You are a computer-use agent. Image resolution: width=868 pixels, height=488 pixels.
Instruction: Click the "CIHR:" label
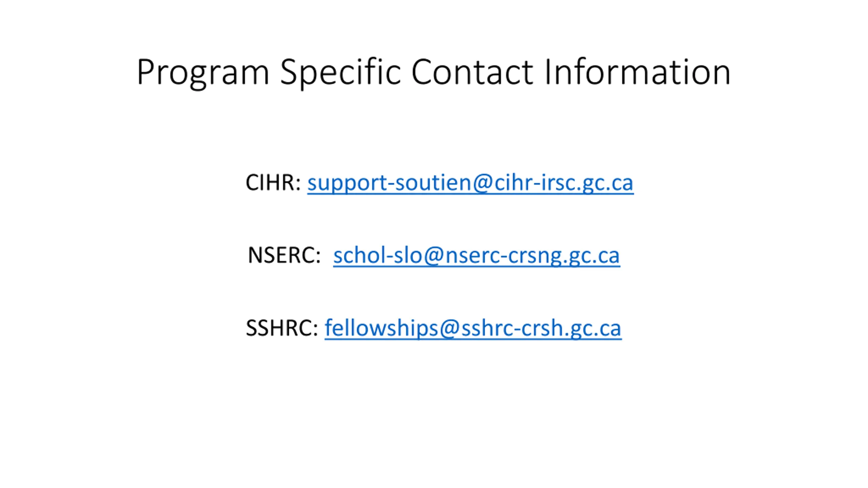273,183
